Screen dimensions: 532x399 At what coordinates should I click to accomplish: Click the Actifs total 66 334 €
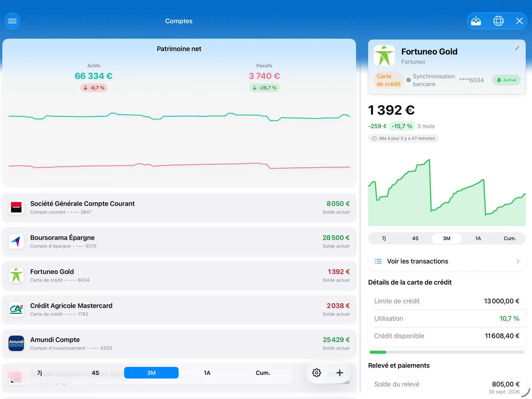coord(94,76)
